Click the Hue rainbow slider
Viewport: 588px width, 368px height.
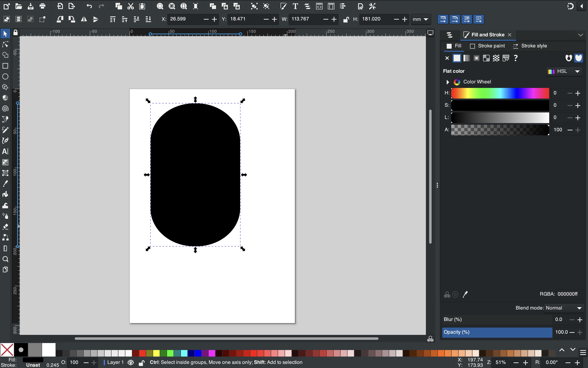point(500,93)
